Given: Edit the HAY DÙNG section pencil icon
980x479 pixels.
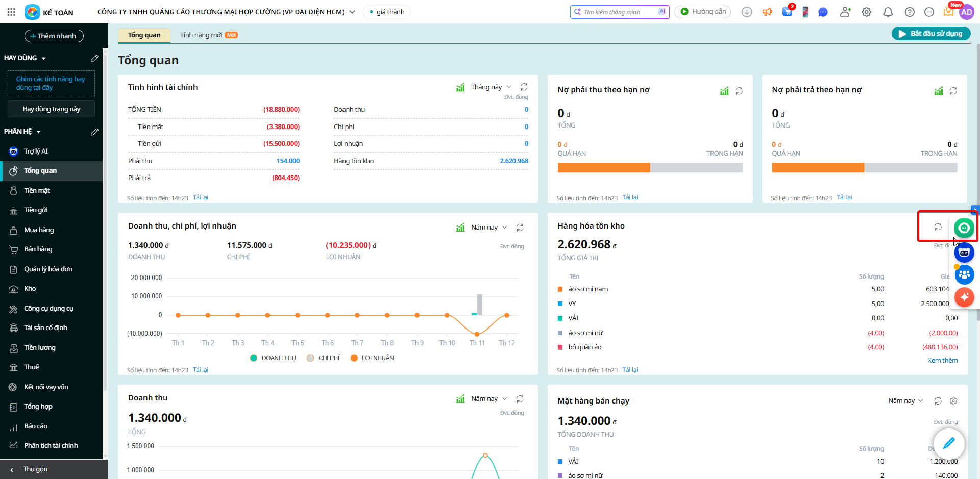Looking at the screenshot, I should point(94,58).
